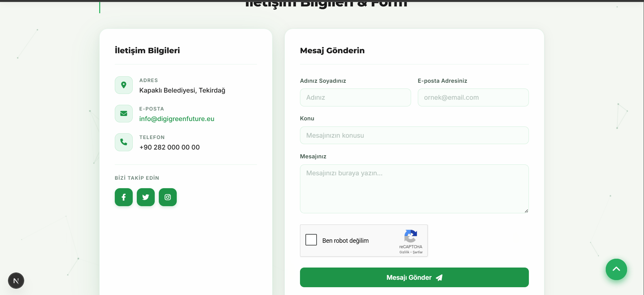Image resolution: width=644 pixels, height=295 pixels.
Task: Click the BİZİ TAKİP EDİN label
Action: pyautogui.click(x=137, y=178)
